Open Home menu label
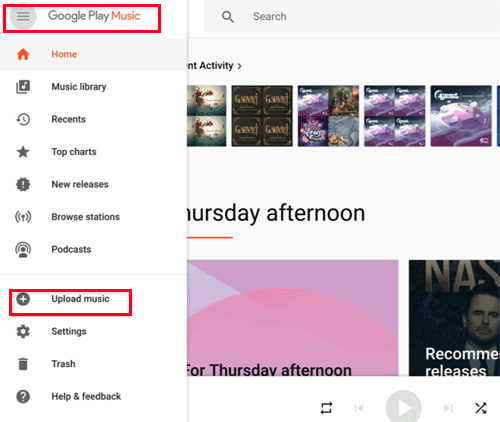The image size is (500, 422). pos(64,54)
